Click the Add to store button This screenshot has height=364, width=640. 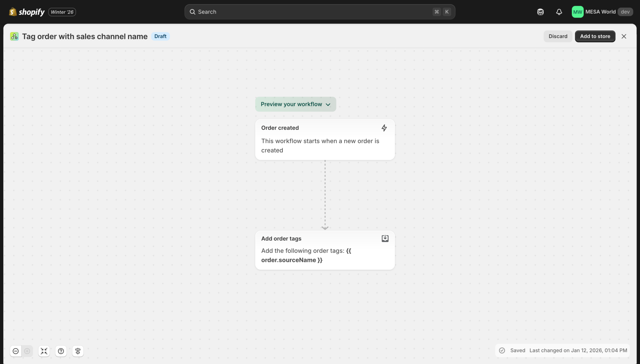coord(595,36)
